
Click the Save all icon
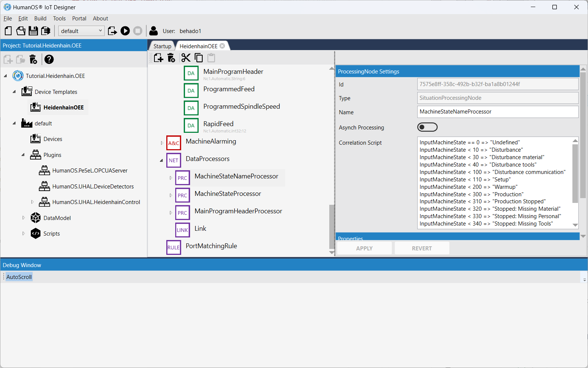pos(46,31)
